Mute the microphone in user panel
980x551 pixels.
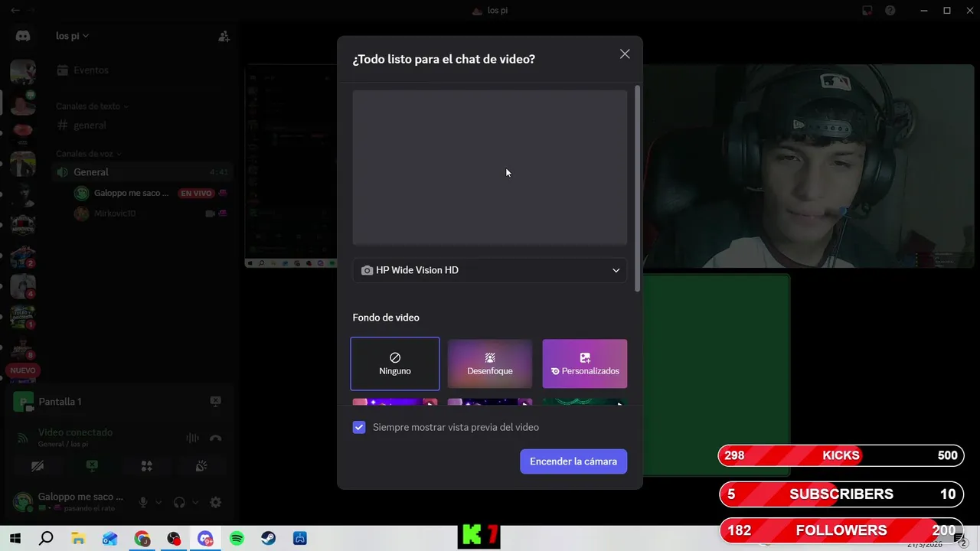coord(142,503)
